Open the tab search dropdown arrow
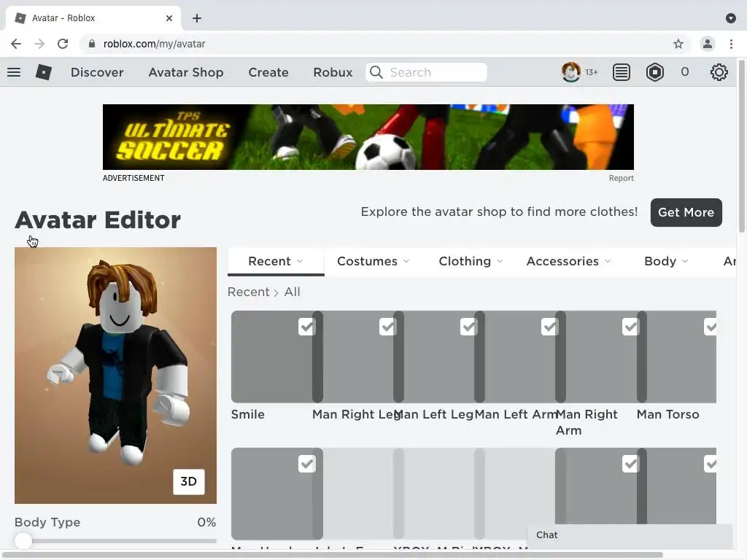747x560 pixels. pyautogui.click(x=731, y=18)
